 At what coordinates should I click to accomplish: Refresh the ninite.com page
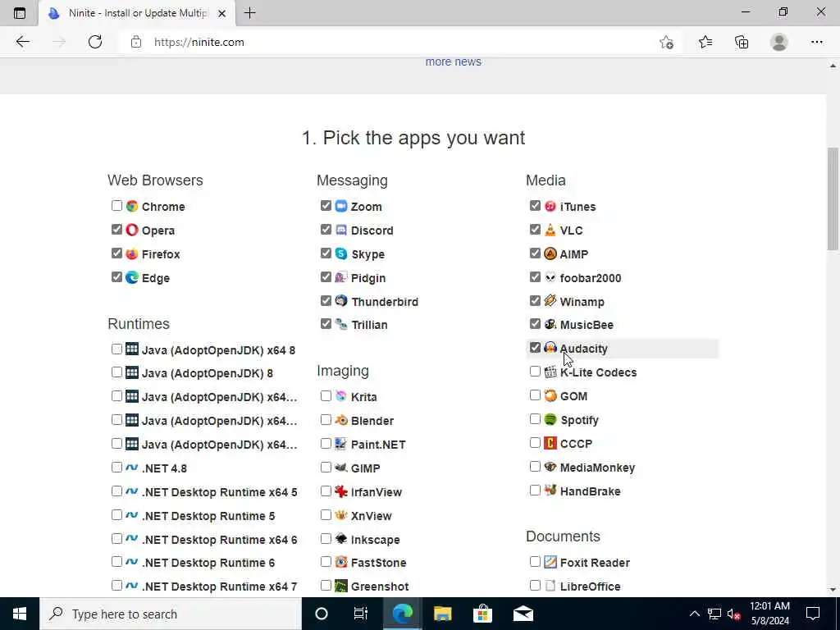tap(95, 43)
